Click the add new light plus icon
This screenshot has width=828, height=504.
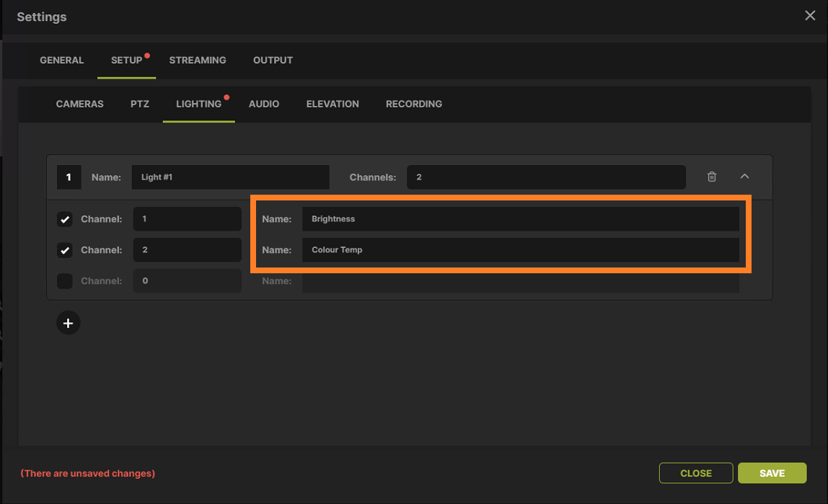pyautogui.click(x=68, y=322)
